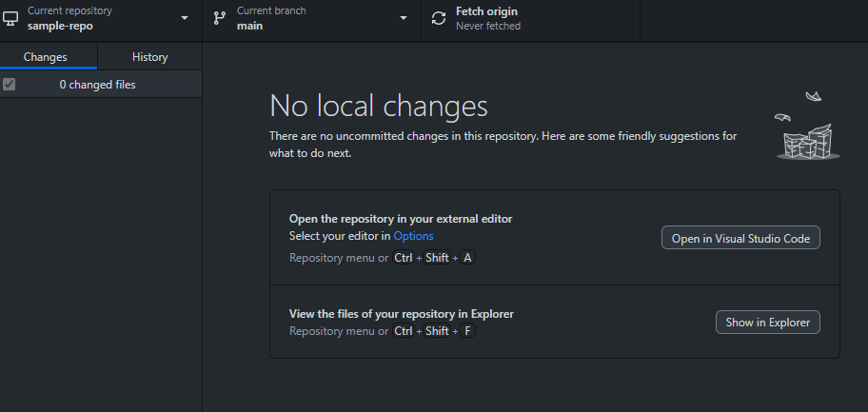Viewport: 868px width, 412px height.
Task: Select the Changes tab
Action: click(46, 56)
